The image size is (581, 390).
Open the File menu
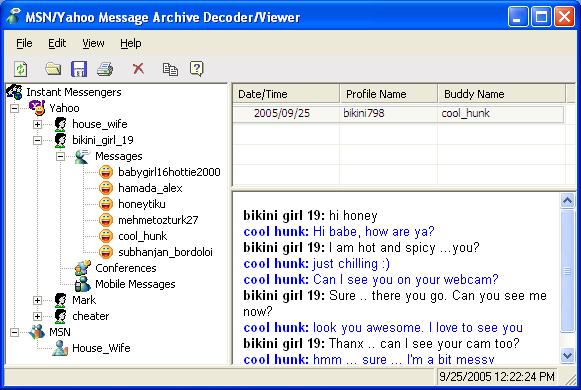[24, 43]
